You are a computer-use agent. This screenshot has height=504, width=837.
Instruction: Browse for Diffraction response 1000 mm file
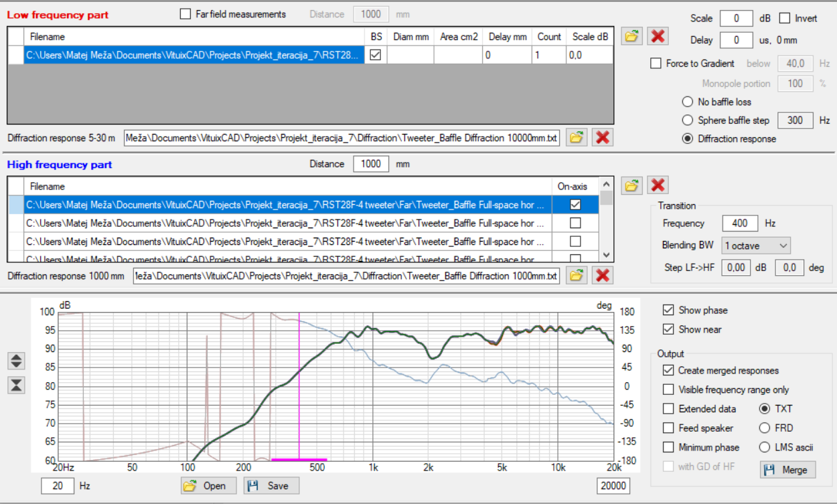575,275
